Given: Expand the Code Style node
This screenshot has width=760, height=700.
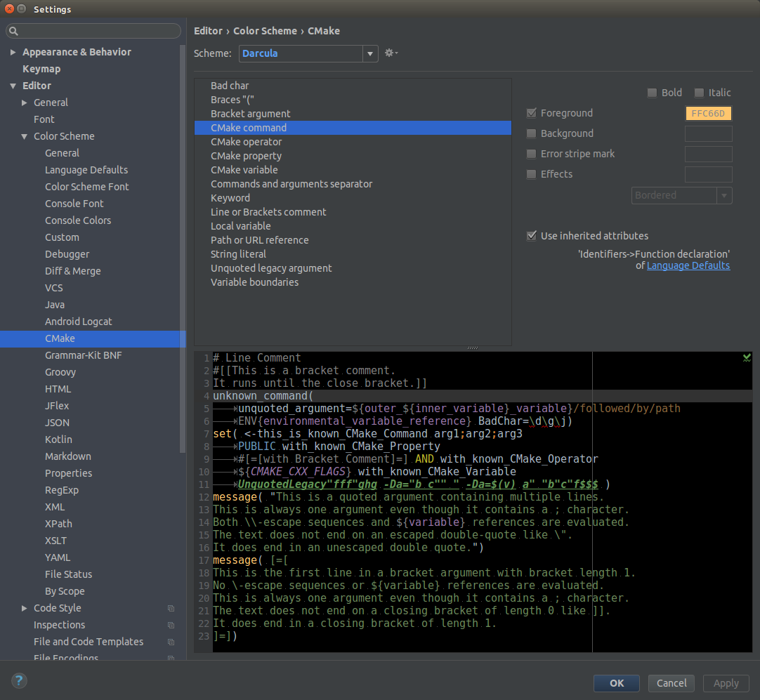Looking at the screenshot, I should click(25, 608).
